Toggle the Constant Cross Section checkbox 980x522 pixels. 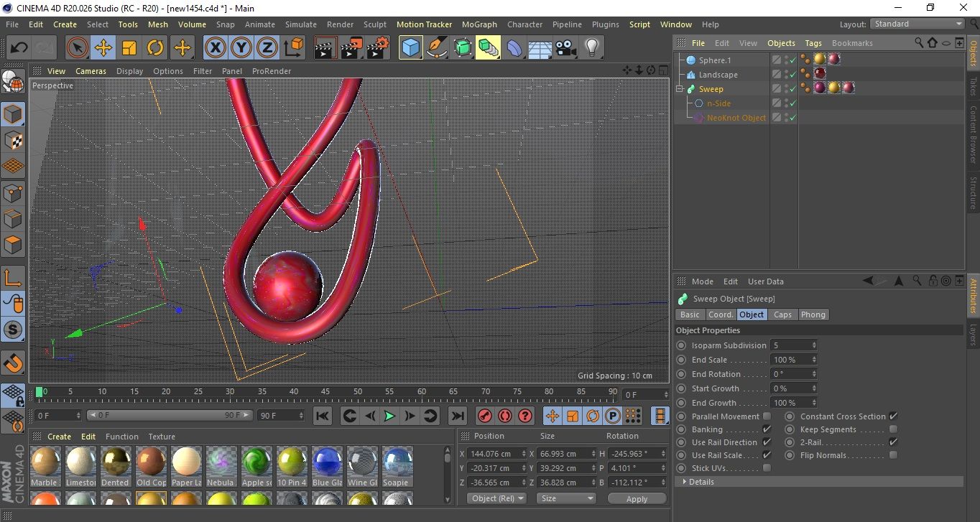[x=893, y=416]
